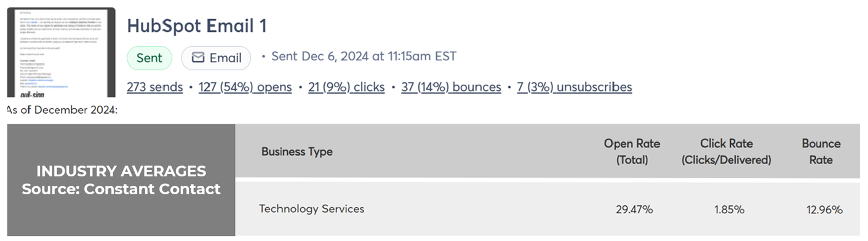Click the Email type pill button
Viewport: 868px width, 241px height.
[216, 58]
